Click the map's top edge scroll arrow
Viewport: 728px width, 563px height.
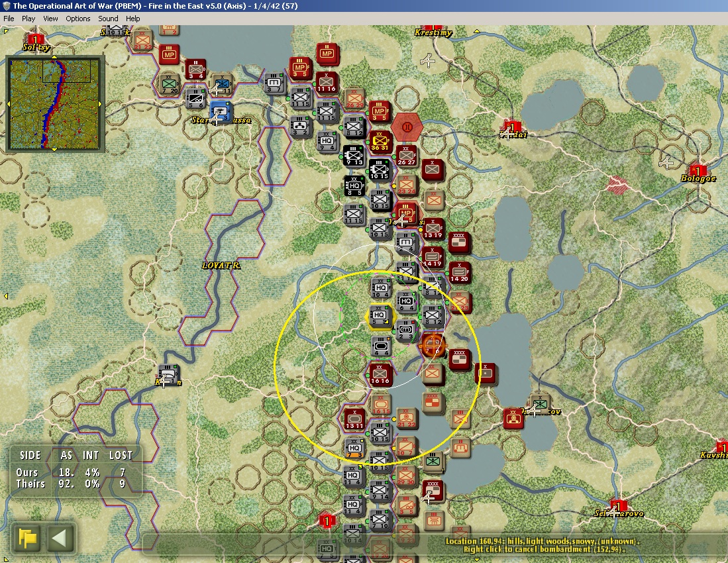[476, 32]
